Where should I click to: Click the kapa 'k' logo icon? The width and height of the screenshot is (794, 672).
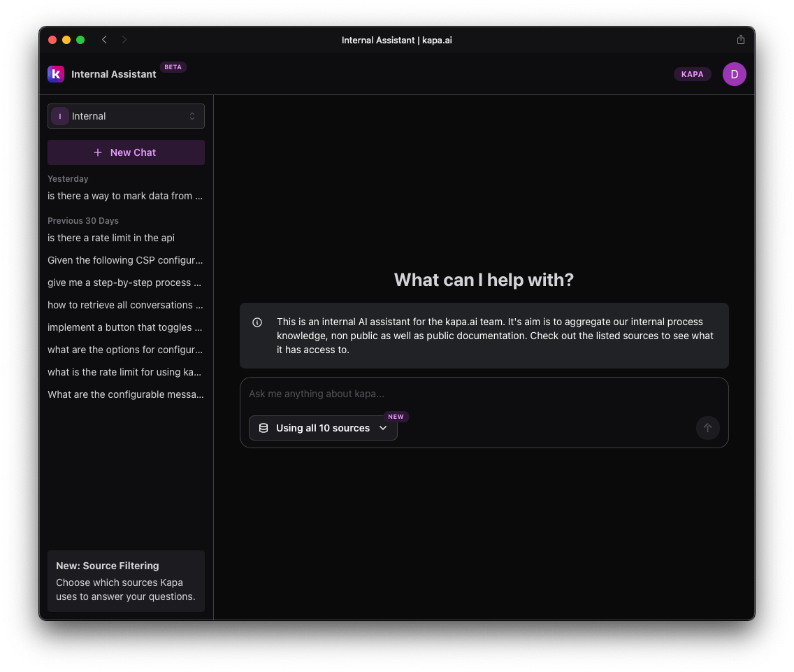coord(56,74)
